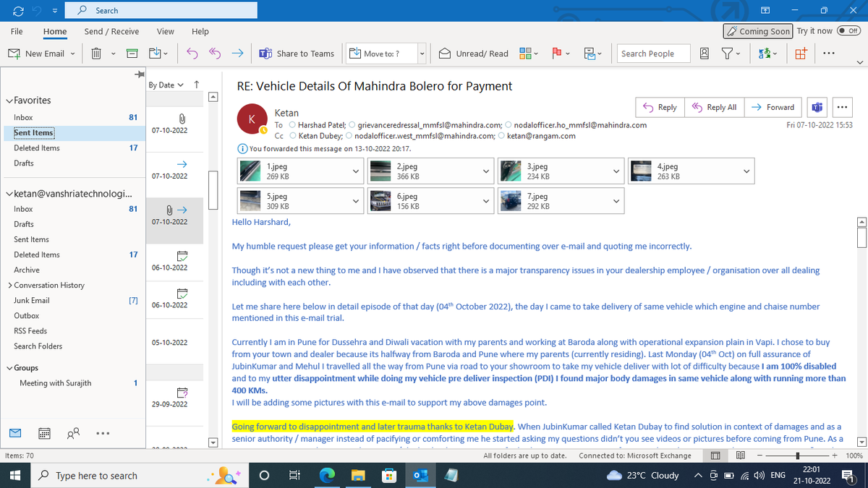Image resolution: width=868 pixels, height=488 pixels.
Task: Click Share to Teams
Action: point(297,53)
